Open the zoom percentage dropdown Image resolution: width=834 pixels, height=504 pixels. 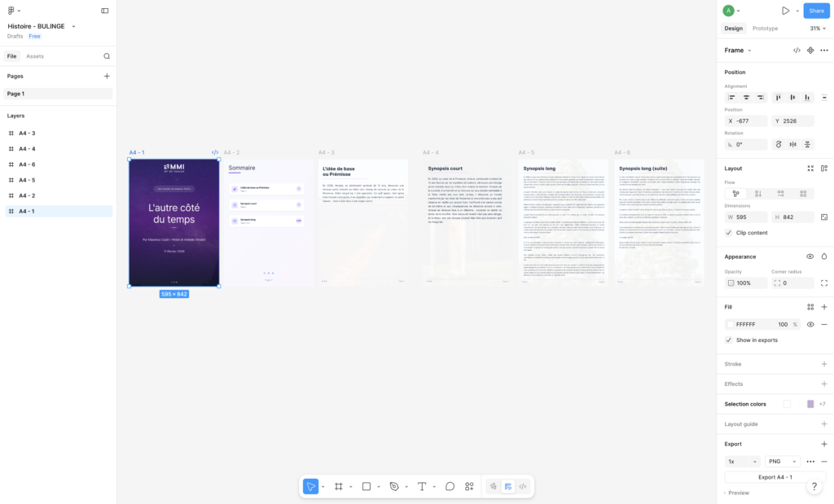(x=818, y=28)
